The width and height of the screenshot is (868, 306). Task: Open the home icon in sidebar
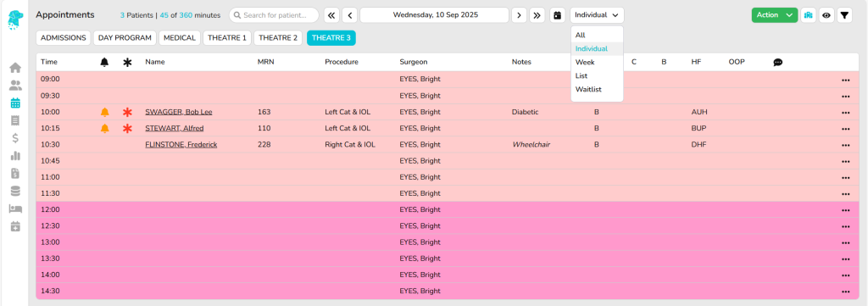[x=15, y=68]
